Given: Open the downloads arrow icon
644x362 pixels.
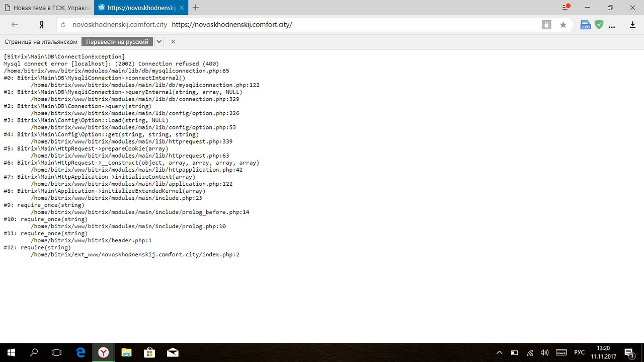Looking at the screenshot, I should tap(633, 25).
